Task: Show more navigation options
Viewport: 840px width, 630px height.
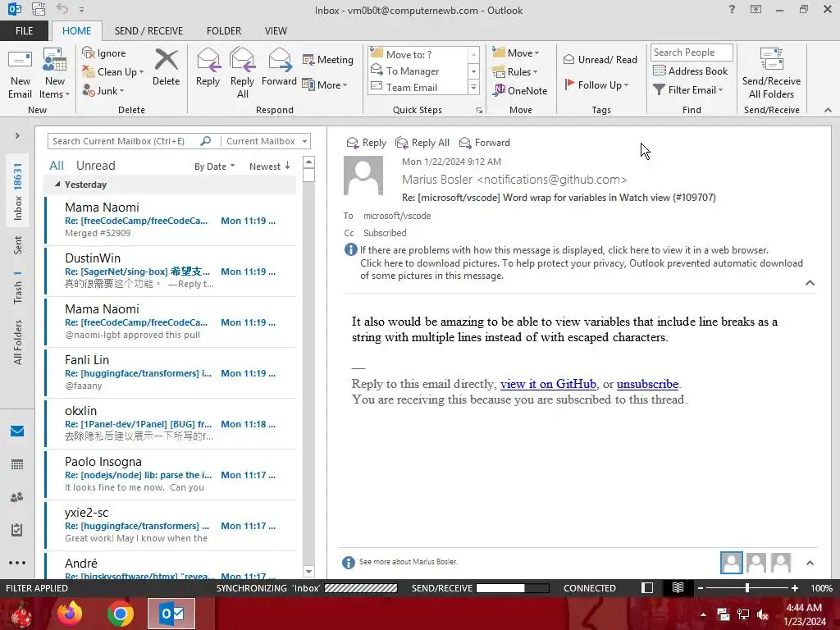Action: [17, 563]
